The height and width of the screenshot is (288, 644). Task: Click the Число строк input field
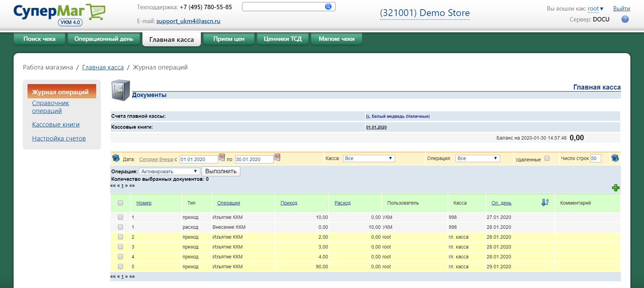click(x=595, y=158)
